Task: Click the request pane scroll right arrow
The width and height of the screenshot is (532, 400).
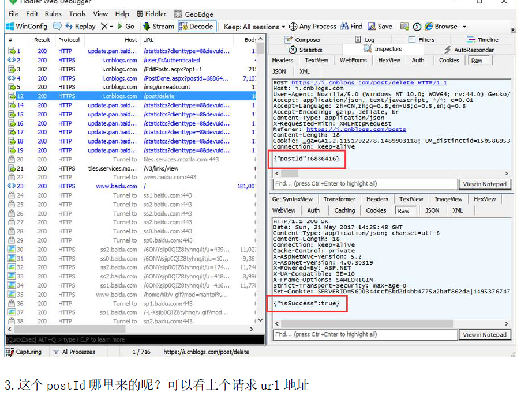Action: click(507, 173)
